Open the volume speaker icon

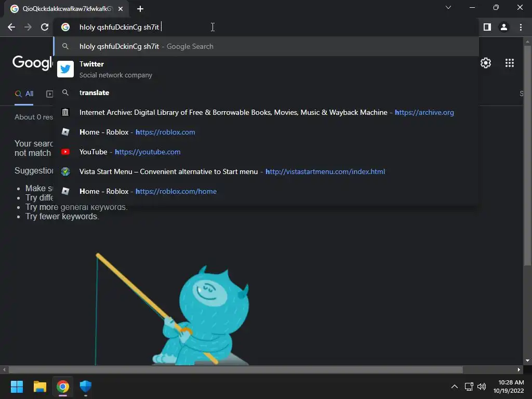point(482,387)
